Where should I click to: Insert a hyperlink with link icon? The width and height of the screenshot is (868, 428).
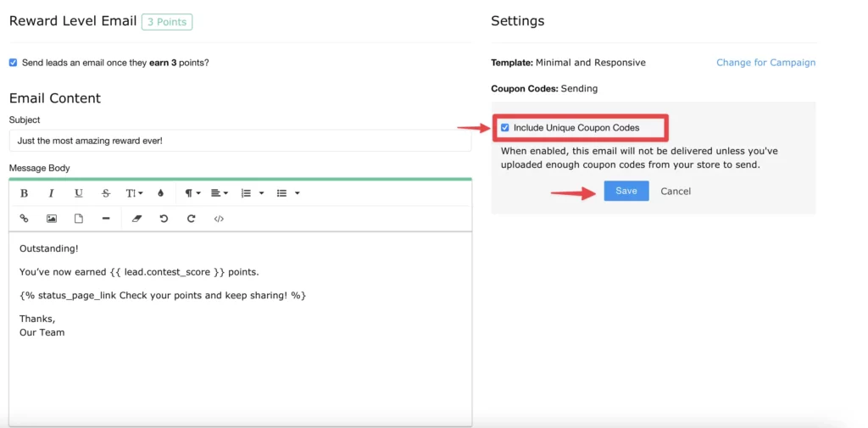click(24, 219)
